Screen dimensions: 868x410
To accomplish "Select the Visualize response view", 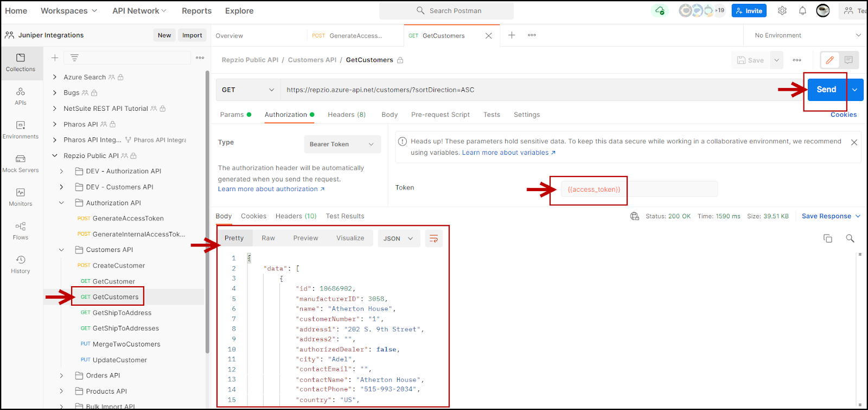I will [x=350, y=238].
